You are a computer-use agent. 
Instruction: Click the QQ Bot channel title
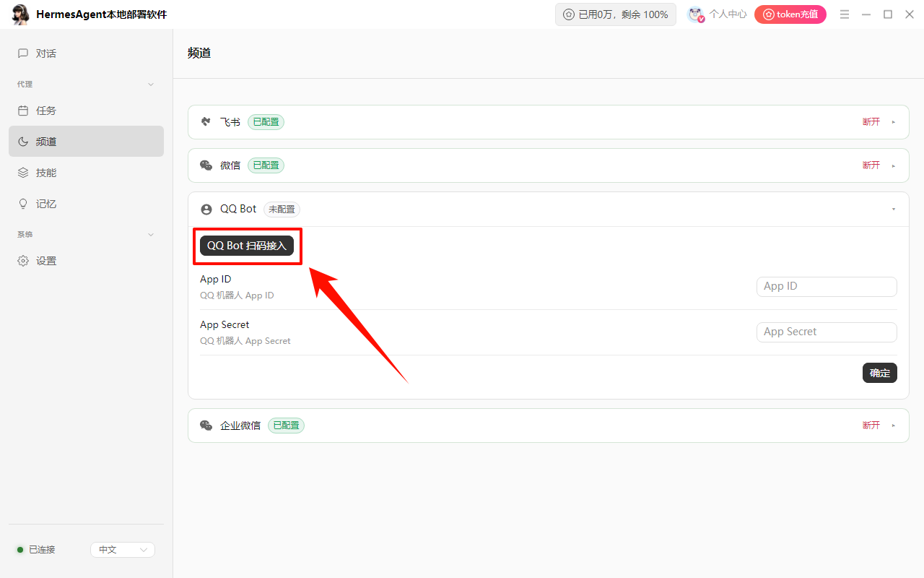(238, 209)
